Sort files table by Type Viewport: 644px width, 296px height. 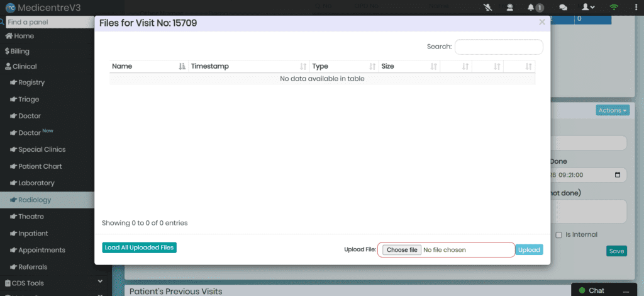(344, 67)
